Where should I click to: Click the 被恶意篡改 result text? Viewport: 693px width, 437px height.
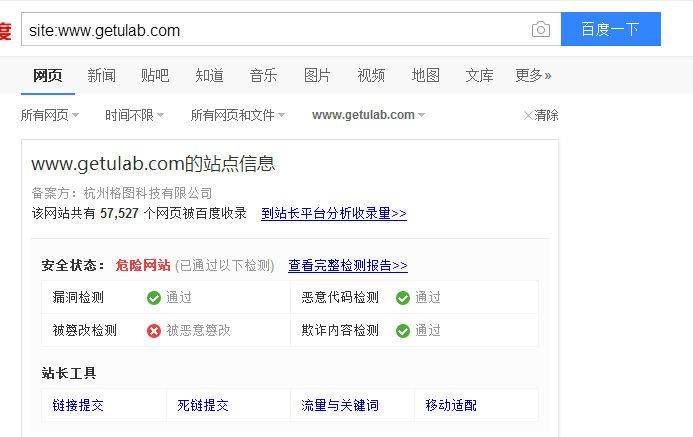pos(198,330)
